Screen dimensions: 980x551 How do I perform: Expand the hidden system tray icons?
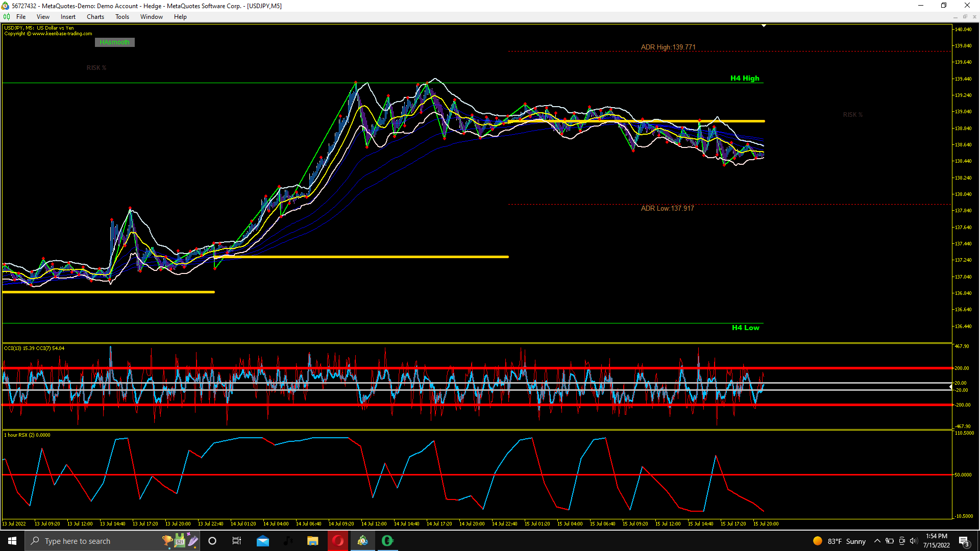(x=877, y=541)
